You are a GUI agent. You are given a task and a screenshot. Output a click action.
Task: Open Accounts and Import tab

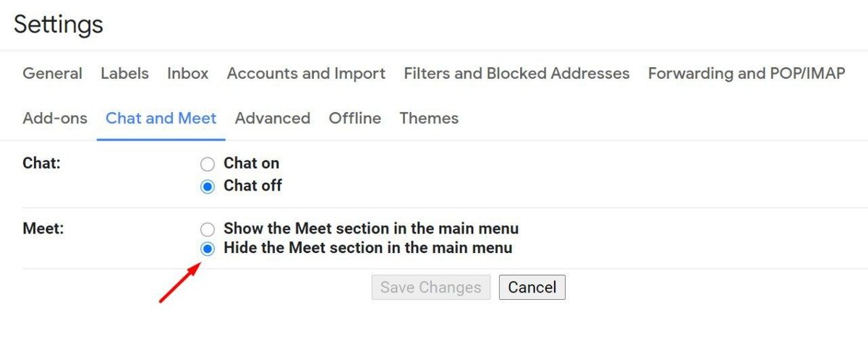306,74
